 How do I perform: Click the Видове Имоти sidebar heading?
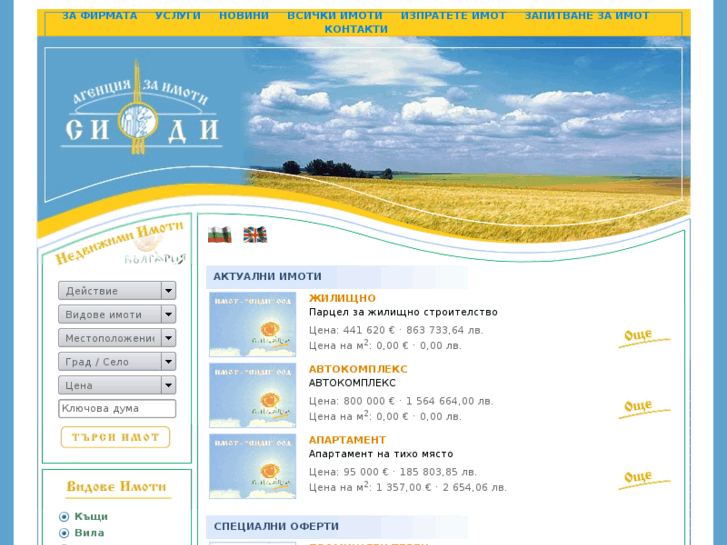coord(116,487)
